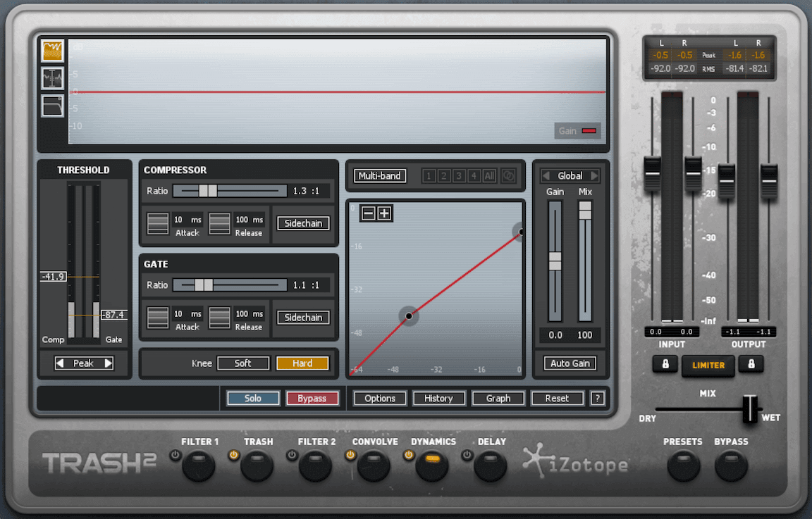Open the Dynamics module

pos(432,465)
